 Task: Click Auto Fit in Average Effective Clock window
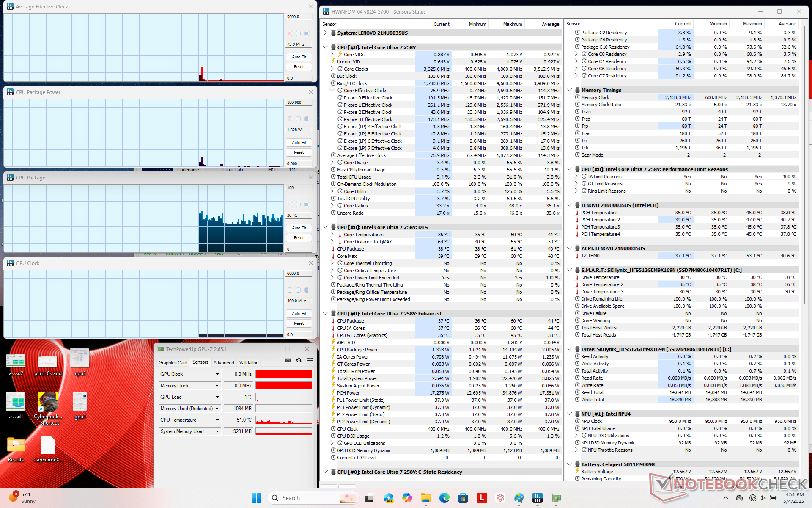(x=299, y=57)
